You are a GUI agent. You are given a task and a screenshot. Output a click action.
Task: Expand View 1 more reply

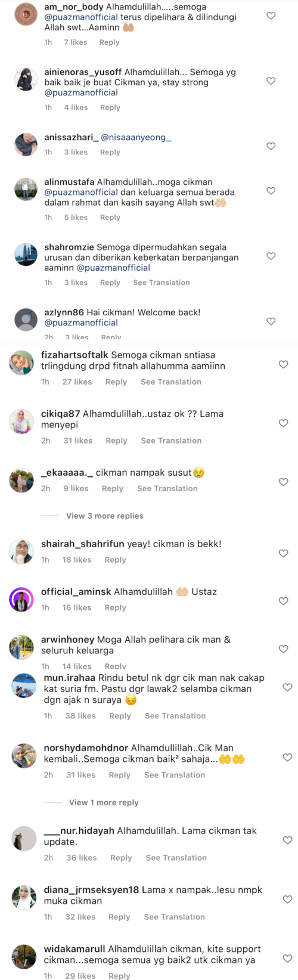[x=104, y=802]
